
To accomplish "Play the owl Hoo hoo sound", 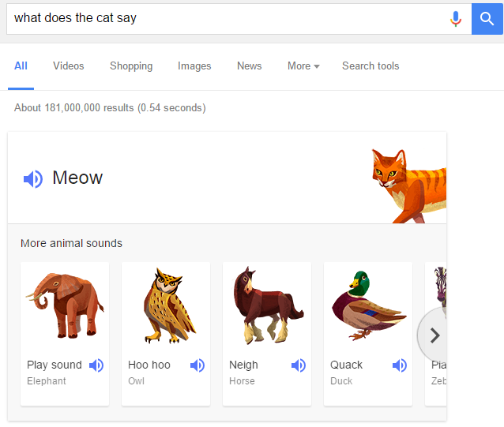I will point(197,365).
